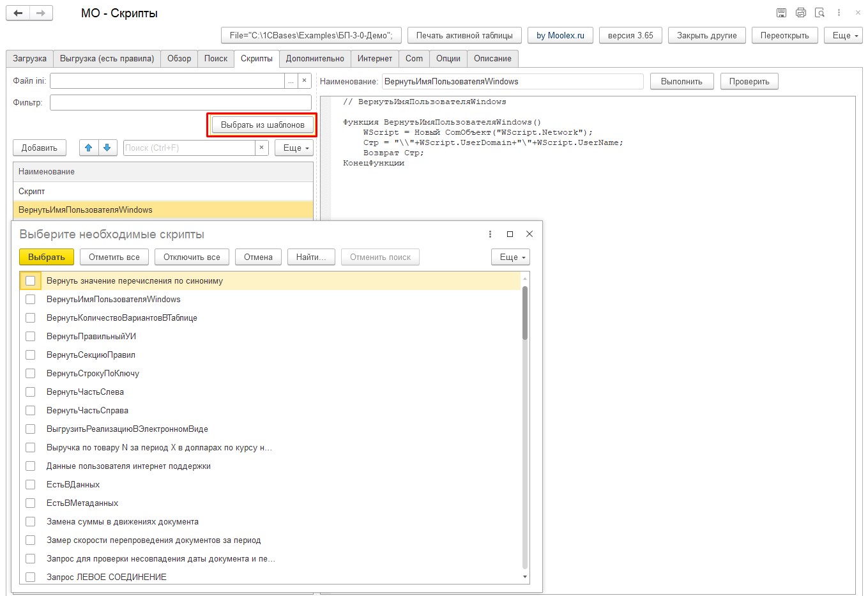Image resolution: width=868 pixels, height=596 pixels.
Task: Close the MO - Скрипты window
Action: pos(858,13)
